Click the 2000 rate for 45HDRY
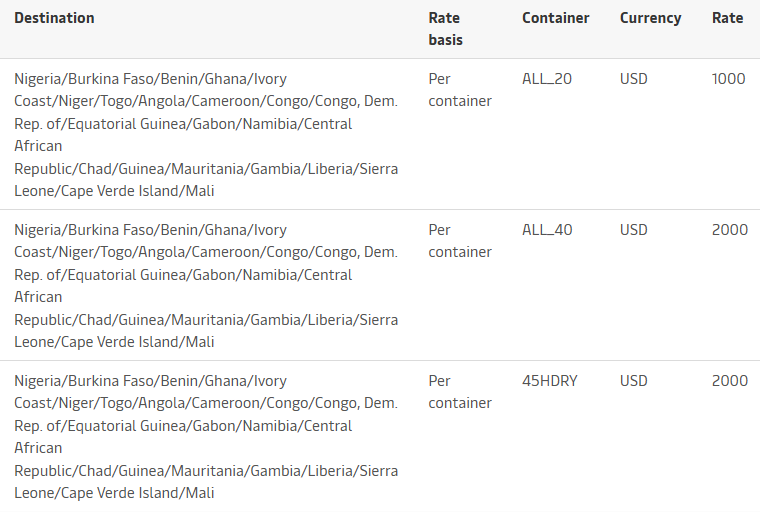760x512 pixels. coord(729,381)
